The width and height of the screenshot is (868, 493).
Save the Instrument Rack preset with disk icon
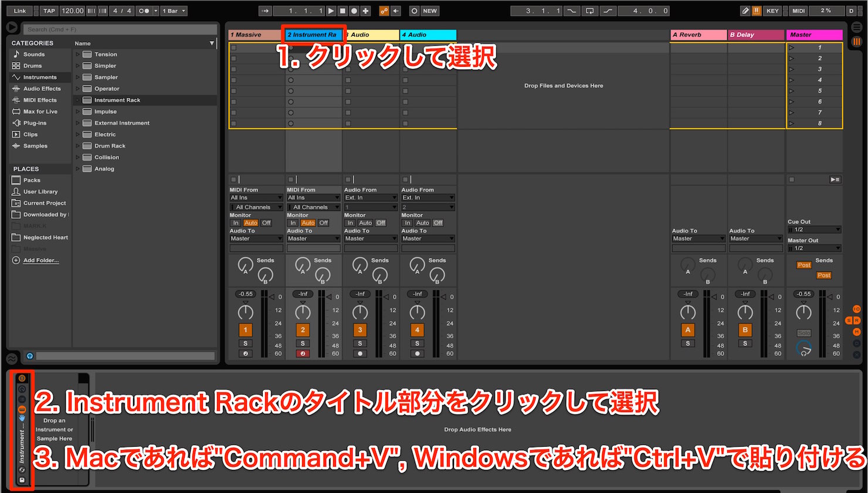coord(22,480)
